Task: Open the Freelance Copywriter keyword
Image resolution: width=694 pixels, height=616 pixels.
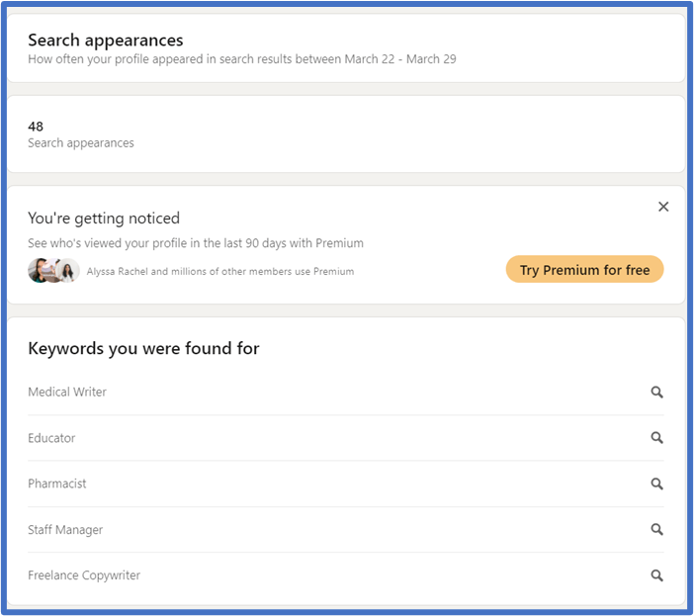Action: coord(84,575)
